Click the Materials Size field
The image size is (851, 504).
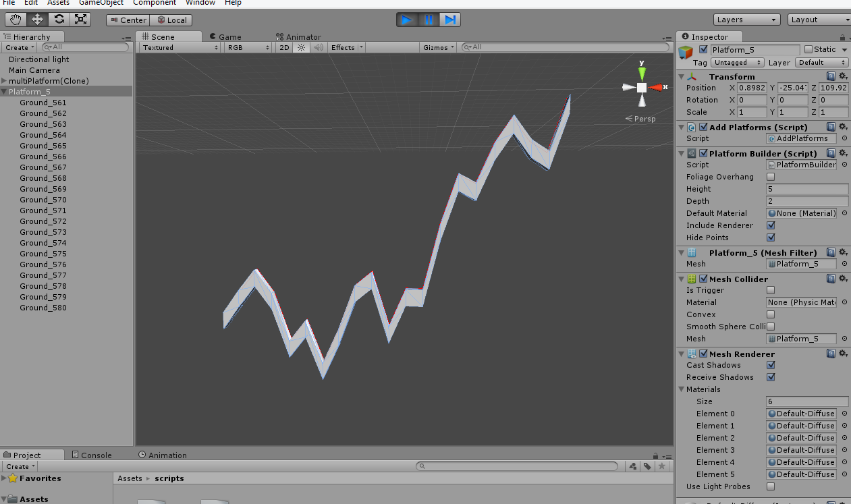point(807,401)
